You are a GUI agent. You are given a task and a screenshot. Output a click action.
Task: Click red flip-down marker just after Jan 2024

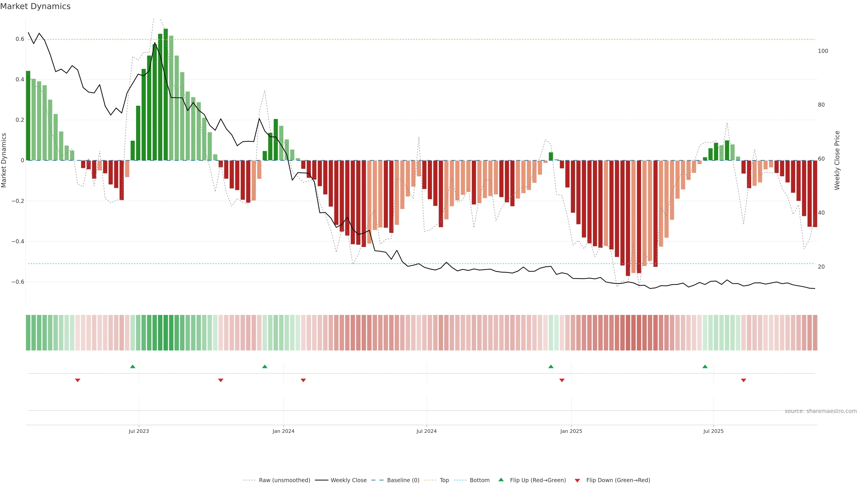pos(303,380)
